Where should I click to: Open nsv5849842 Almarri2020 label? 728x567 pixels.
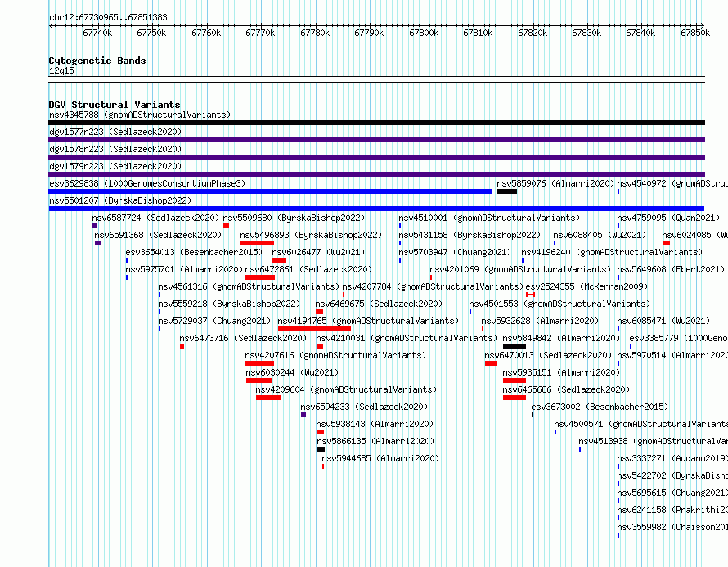point(561,338)
